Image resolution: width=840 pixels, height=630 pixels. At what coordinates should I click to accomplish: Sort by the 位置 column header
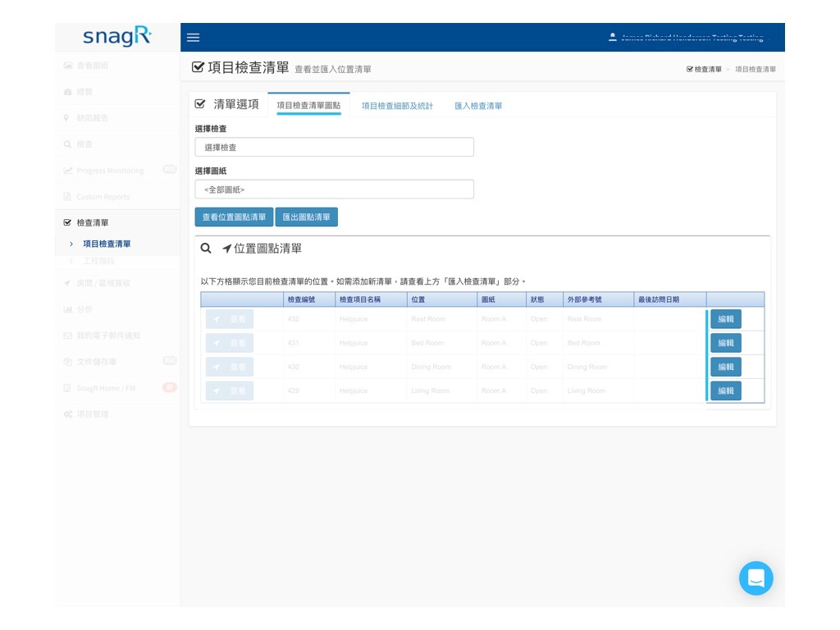click(x=442, y=299)
